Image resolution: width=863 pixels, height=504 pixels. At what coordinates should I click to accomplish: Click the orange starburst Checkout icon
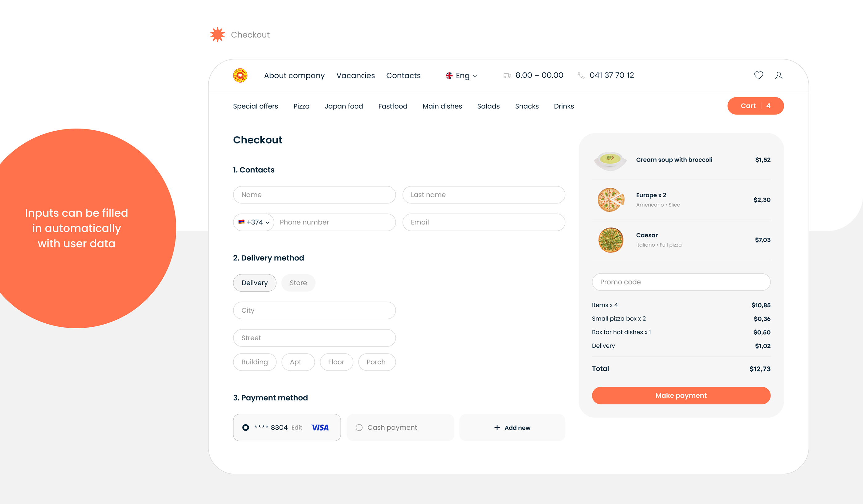tap(217, 35)
